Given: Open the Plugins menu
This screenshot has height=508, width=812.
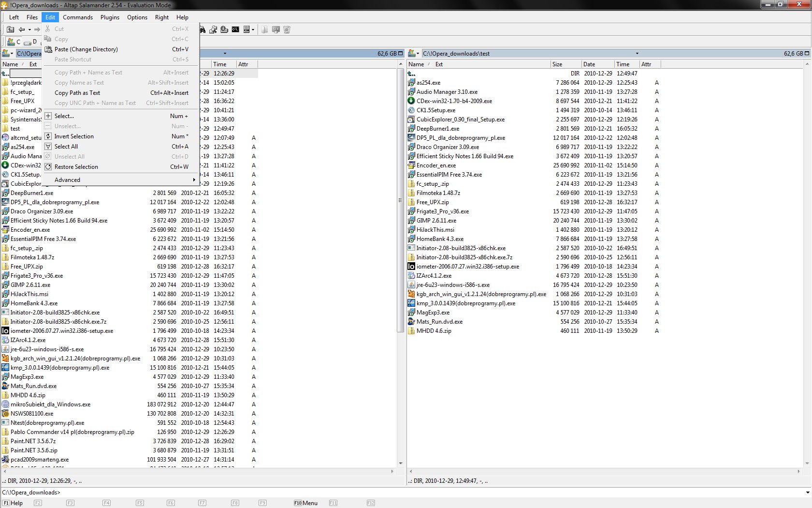Looking at the screenshot, I should (x=110, y=17).
